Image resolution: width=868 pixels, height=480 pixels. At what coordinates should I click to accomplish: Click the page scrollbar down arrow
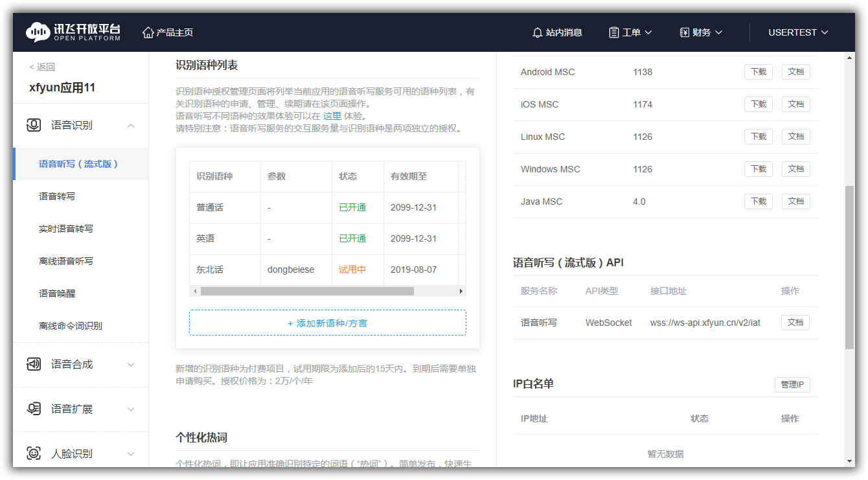(850, 462)
